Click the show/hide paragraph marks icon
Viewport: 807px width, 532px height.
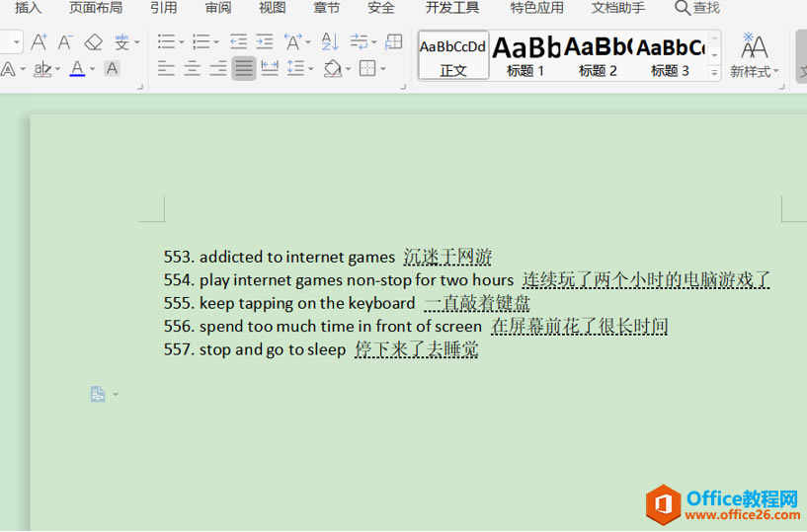359,41
